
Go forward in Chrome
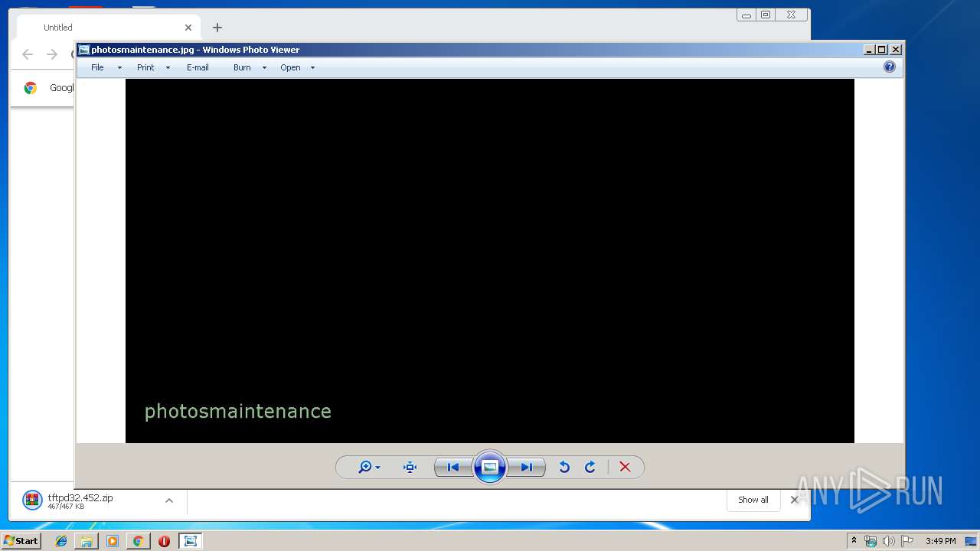[52, 54]
